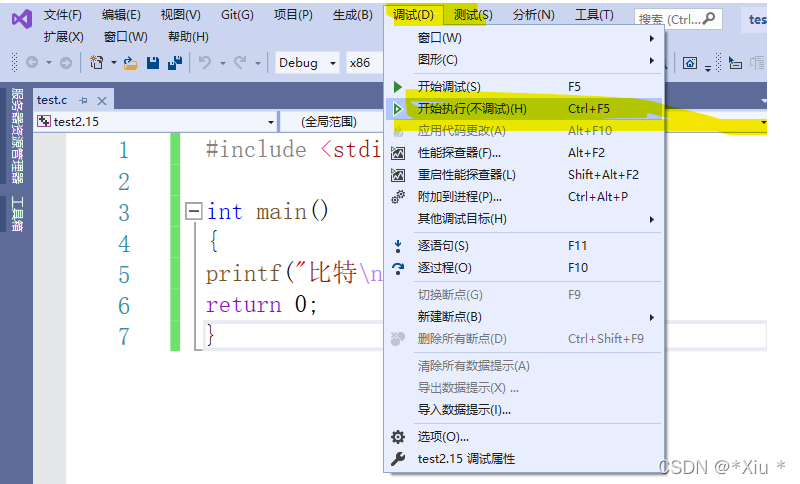
Task: Click the Relaunch Performance Profiler icon
Action: (398, 175)
